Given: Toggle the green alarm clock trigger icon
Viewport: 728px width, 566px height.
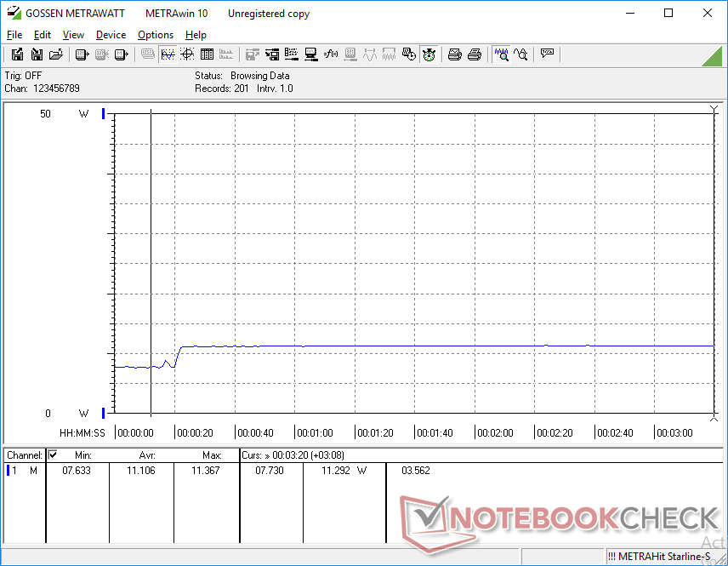Looking at the screenshot, I should (429, 54).
